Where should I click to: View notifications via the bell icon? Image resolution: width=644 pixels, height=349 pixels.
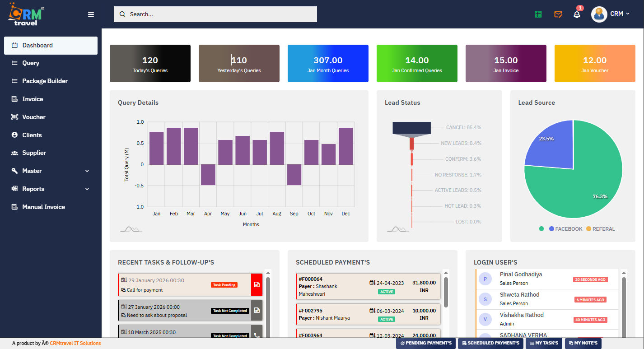[577, 14]
